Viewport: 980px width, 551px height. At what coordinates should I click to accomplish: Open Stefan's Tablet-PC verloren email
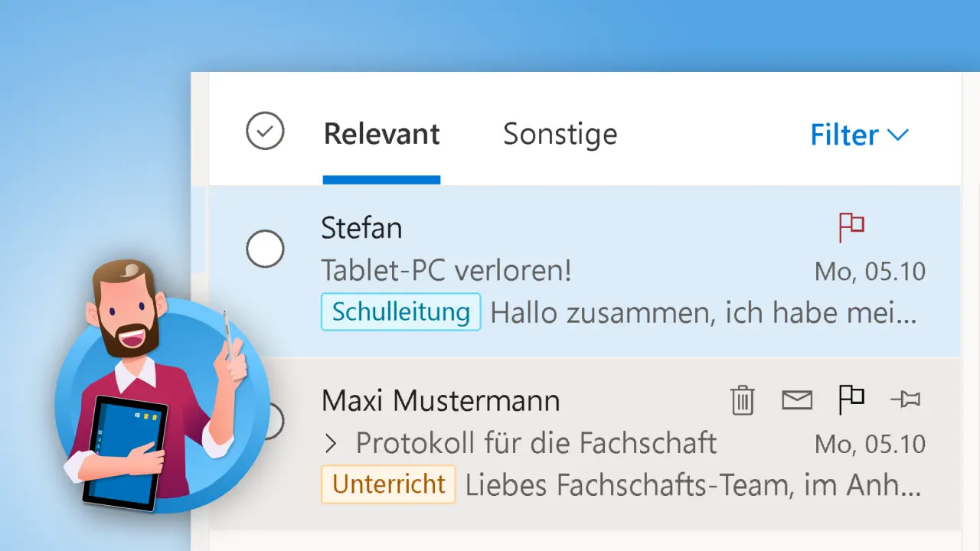tap(446, 270)
